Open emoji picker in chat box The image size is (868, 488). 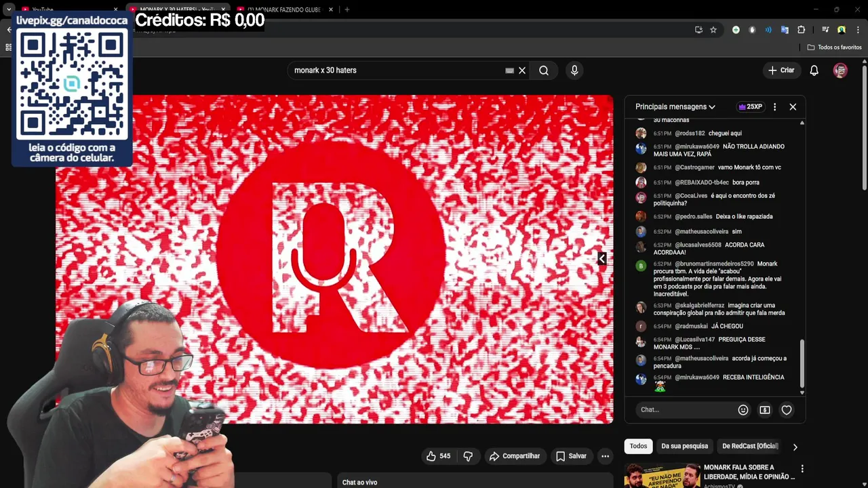[x=743, y=410]
